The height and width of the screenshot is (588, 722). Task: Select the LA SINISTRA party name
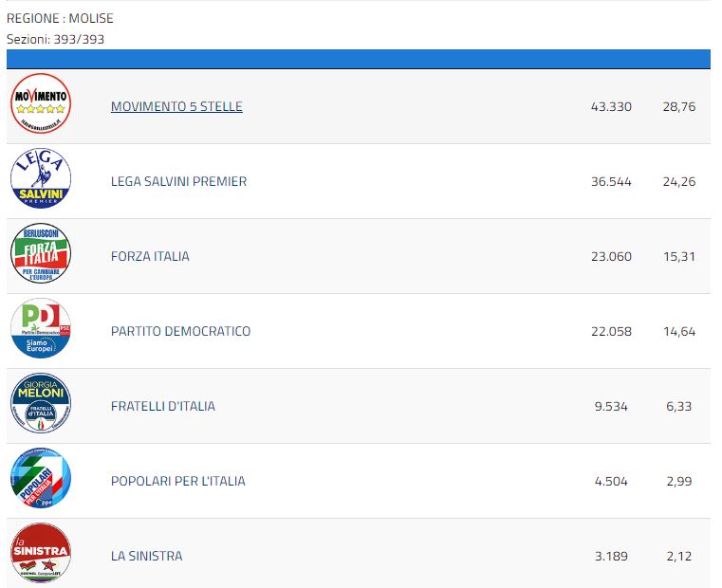tap(146, 556)
